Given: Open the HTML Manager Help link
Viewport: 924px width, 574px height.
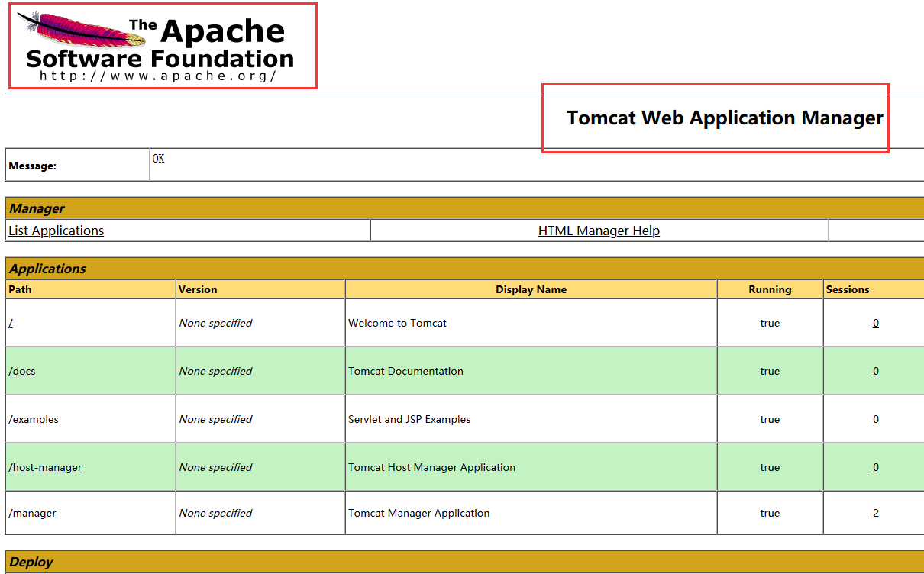Looking at the screenshot, I should (x=599, y=231).
